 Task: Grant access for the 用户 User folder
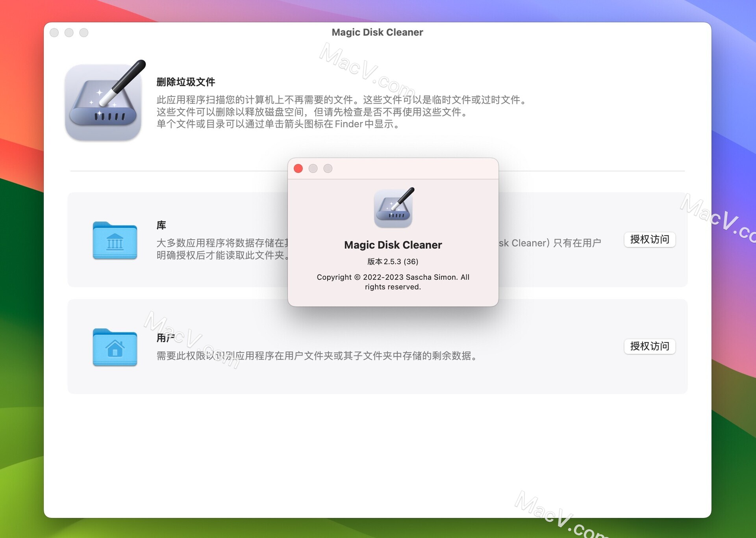click(x=650, y=346)
